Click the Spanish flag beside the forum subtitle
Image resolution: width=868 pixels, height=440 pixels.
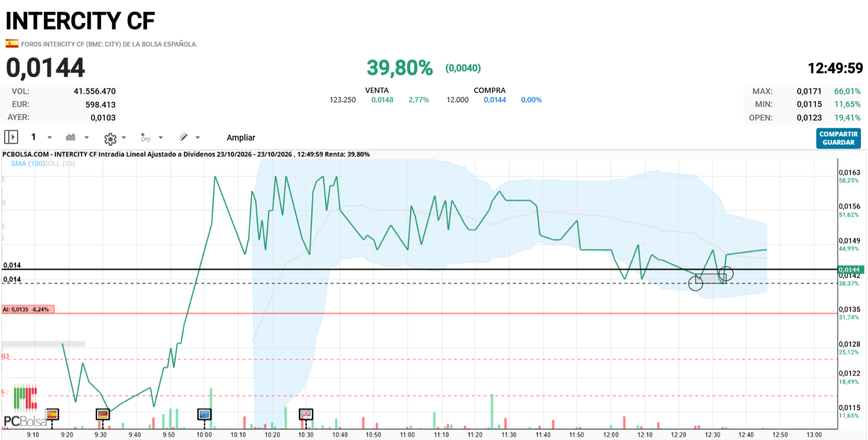(x=12, y=43)
